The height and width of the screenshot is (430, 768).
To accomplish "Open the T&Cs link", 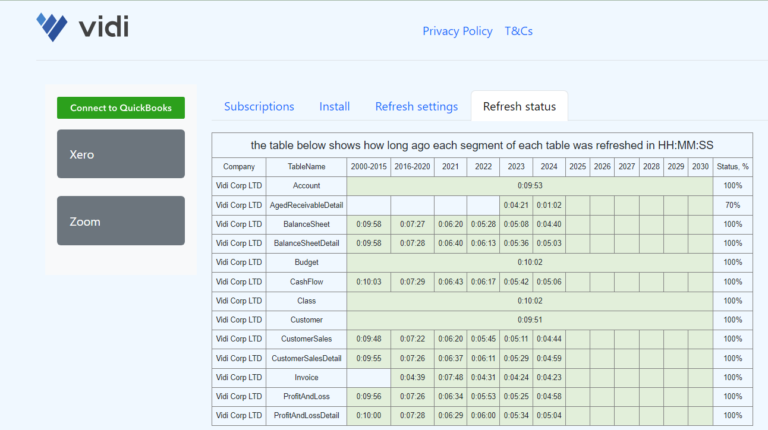I will (x=518, y=31).
